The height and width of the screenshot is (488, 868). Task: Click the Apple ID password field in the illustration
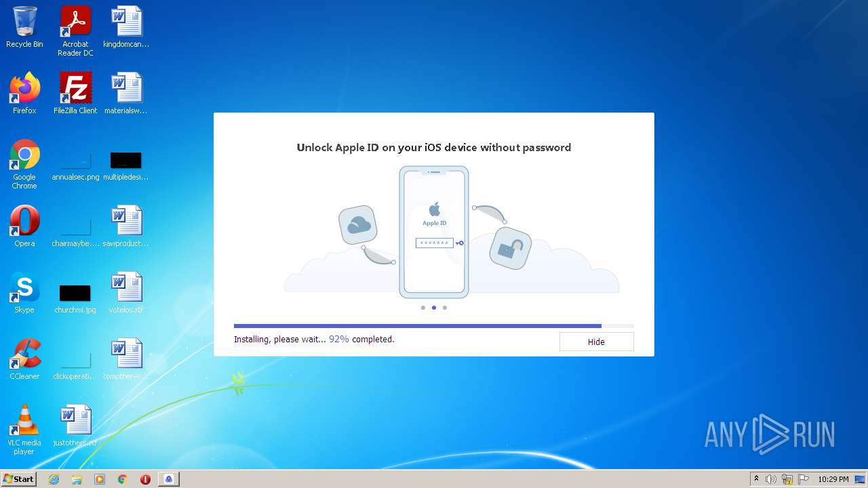435,243
